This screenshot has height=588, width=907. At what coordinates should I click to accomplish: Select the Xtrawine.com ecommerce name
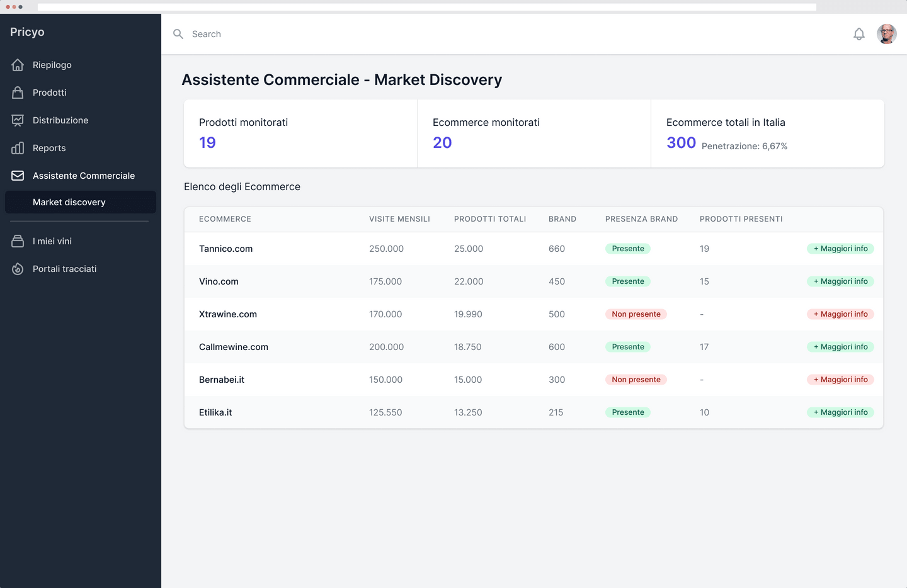click(x=228, y=314)
